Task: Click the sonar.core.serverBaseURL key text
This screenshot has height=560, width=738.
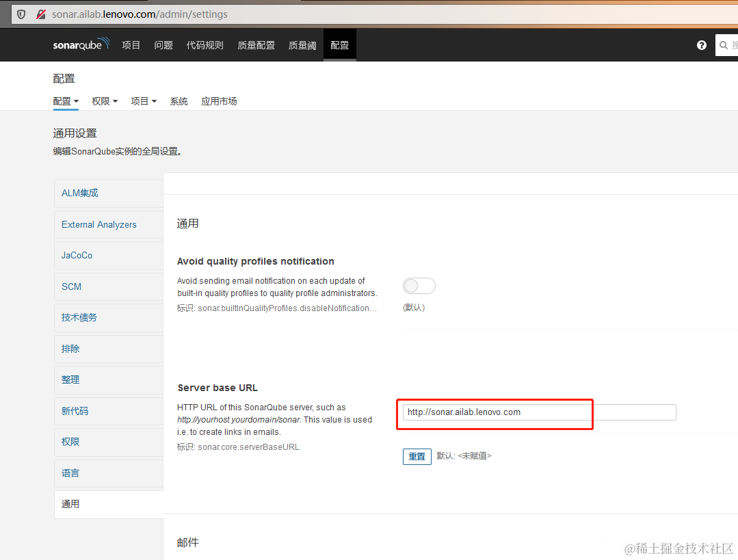Action: 248,447
